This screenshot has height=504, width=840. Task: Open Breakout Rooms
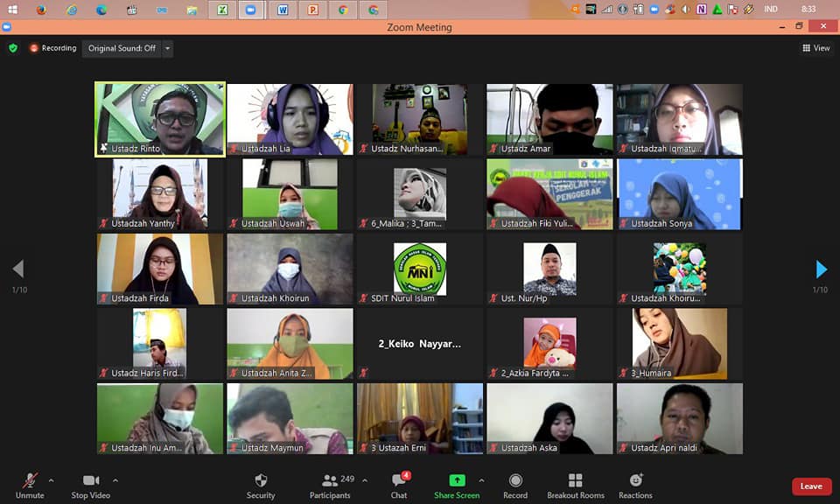click(575, 486)
